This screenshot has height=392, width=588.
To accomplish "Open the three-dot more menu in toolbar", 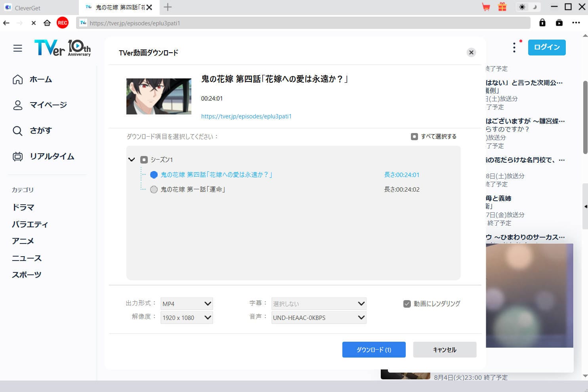I will (x=576, y=23).
